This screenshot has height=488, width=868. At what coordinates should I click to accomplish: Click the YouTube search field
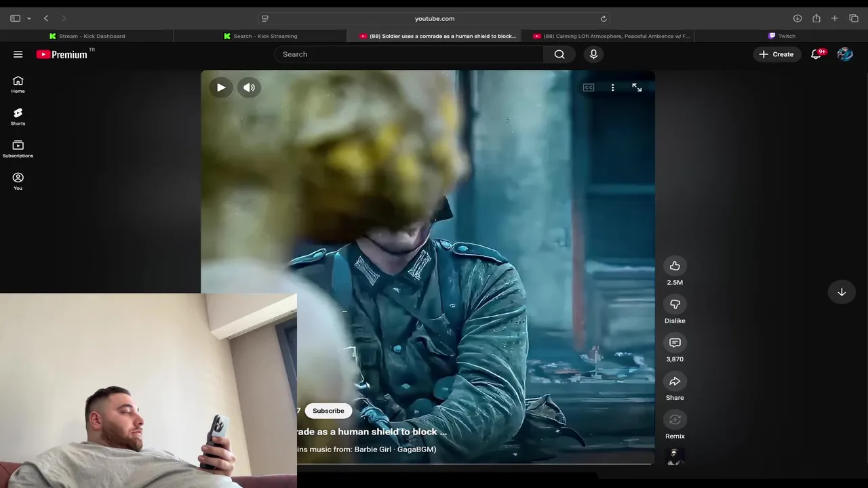409,54
